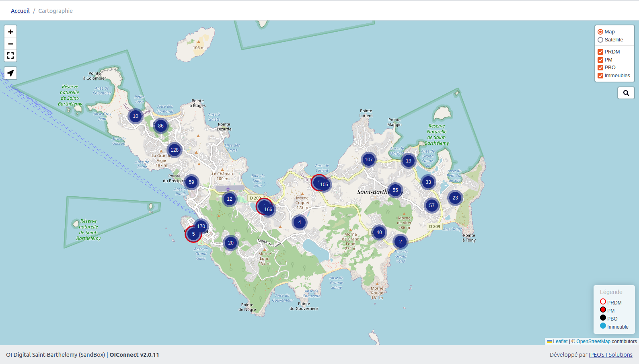The width and height of the screenshot is (639, 364).
Task: Open the IPEOS I-Solutions link
Action: click(610, 355)
